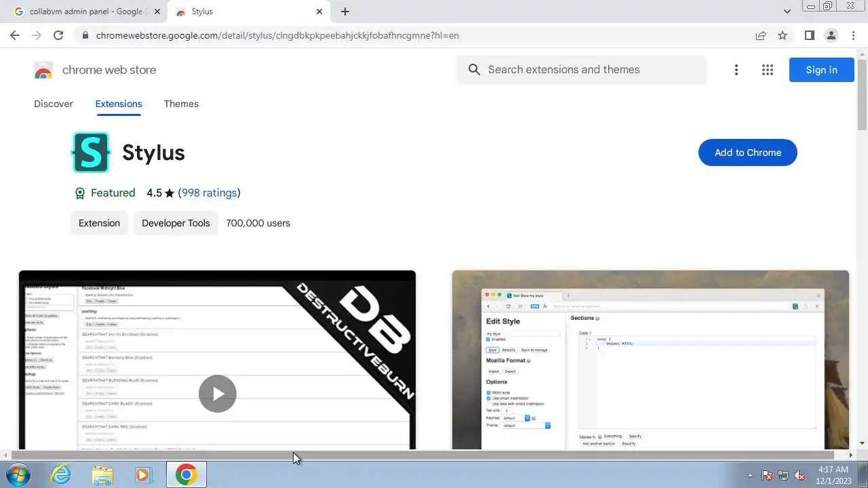Click the Extension category chip
The image size is (868, 488).
99,223
